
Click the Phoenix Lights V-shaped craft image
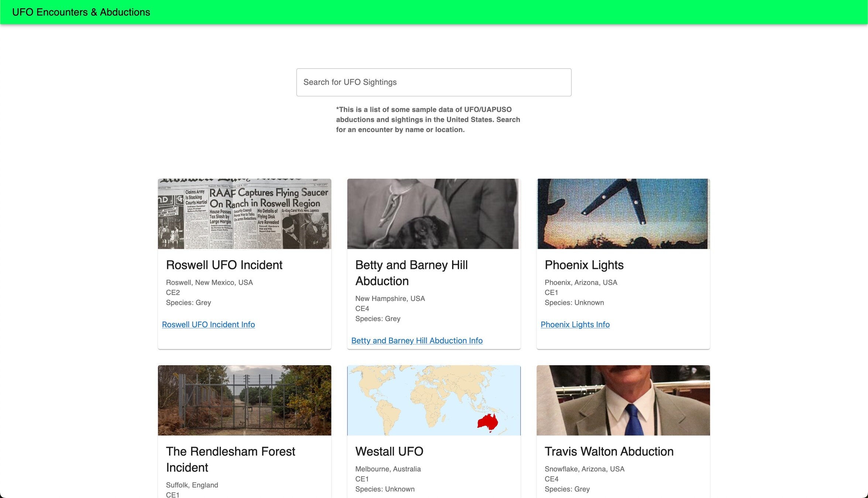pos(623,214)
